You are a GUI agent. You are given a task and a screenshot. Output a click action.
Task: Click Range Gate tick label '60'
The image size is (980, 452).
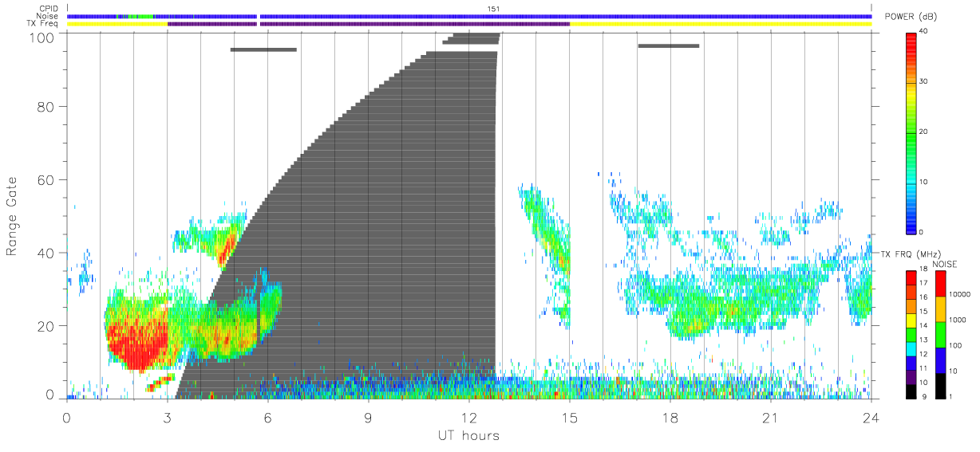tap(47, 180)
